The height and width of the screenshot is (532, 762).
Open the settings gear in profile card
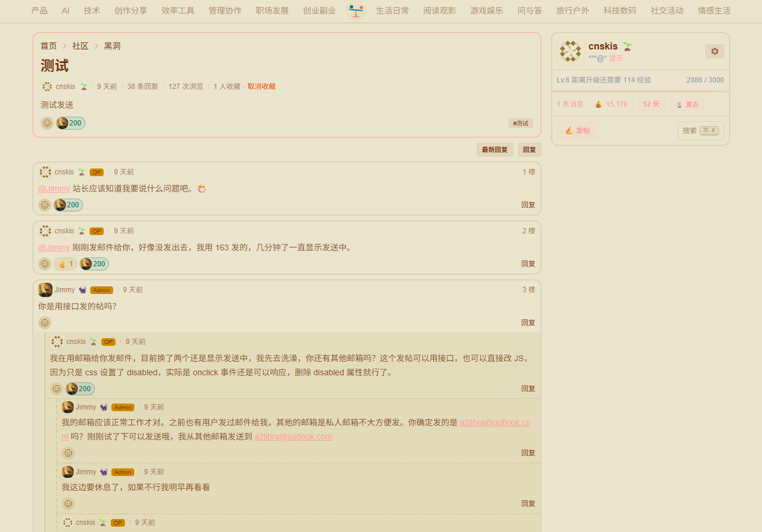click(x=714, y=51)
